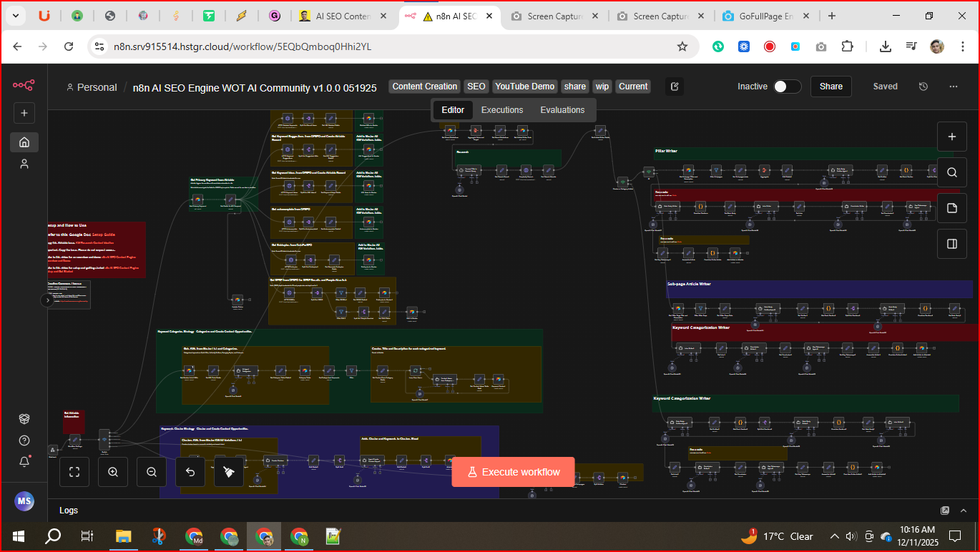This screenshot has width=980, height=552.
Task: Open a new browser tab
Action: 832,16
